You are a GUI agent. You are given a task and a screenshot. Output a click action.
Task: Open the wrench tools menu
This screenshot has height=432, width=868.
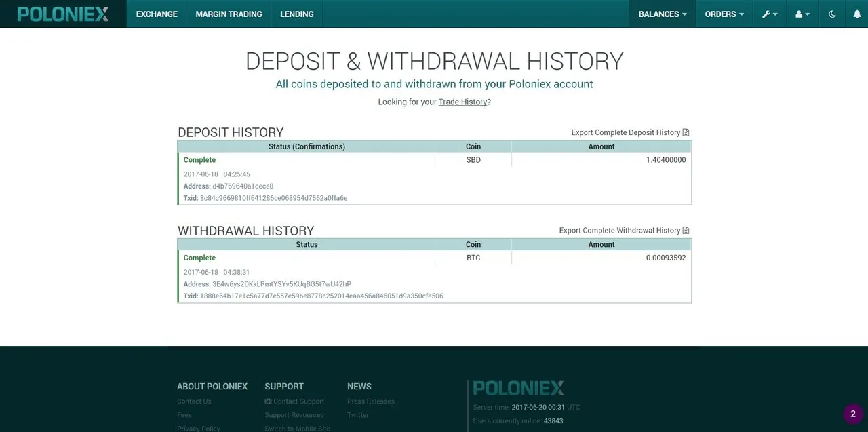click(x=770, y=14)
